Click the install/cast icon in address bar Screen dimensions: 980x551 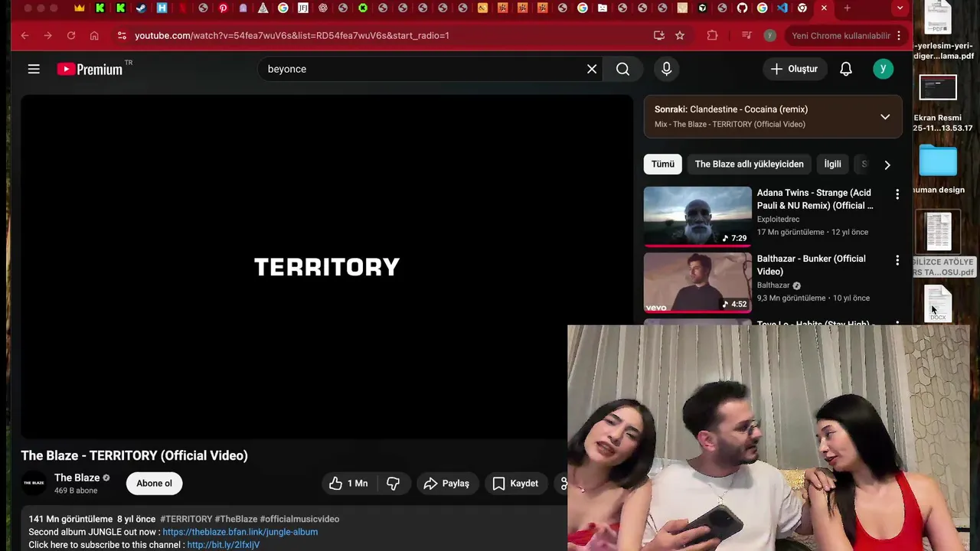(x=659, y=35)
